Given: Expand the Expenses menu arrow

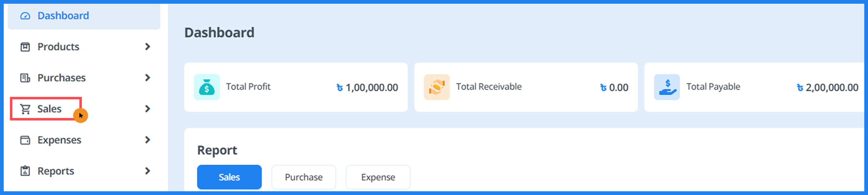Looking at the screenshot, I should pyautogui.click(x=148, y=140).
